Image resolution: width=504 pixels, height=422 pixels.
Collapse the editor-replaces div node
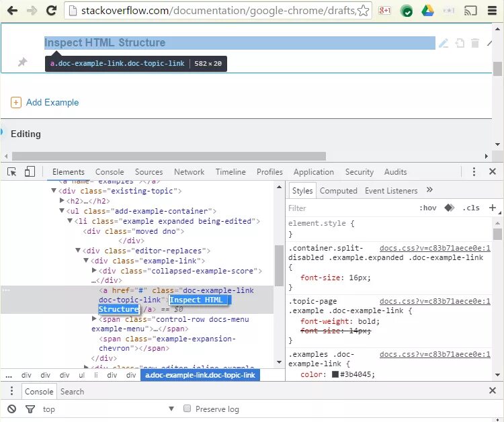[x=78, y=250]
